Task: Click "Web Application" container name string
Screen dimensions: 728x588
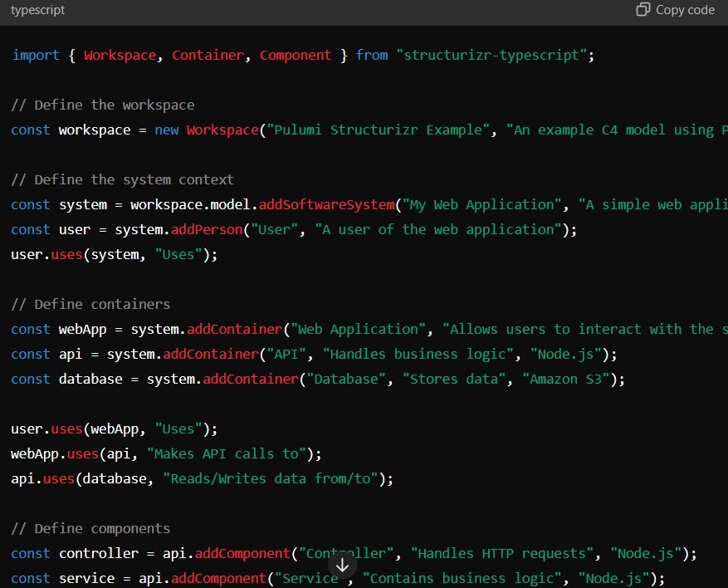Action: (358, 330)
